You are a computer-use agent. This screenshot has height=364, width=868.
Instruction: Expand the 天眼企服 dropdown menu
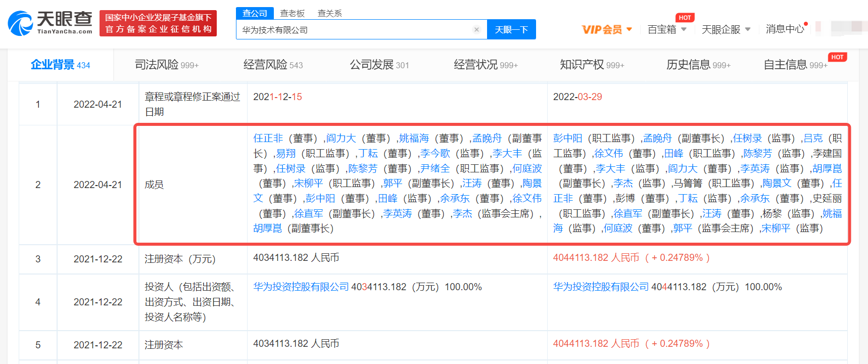pos(726,29)
